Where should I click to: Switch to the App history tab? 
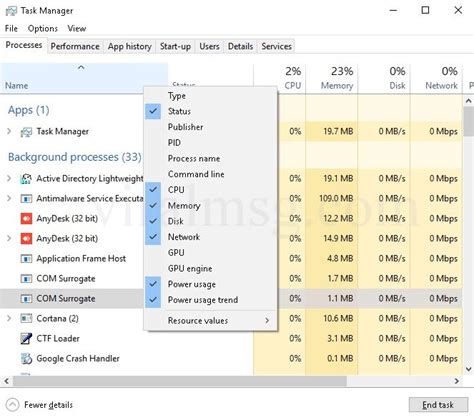(130, 46)
